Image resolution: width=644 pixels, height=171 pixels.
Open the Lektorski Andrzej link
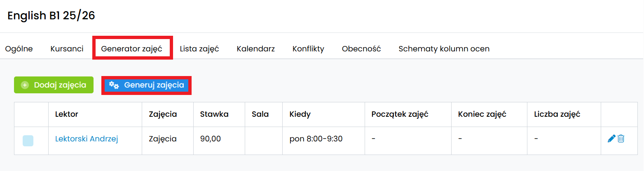click(87, 139)
